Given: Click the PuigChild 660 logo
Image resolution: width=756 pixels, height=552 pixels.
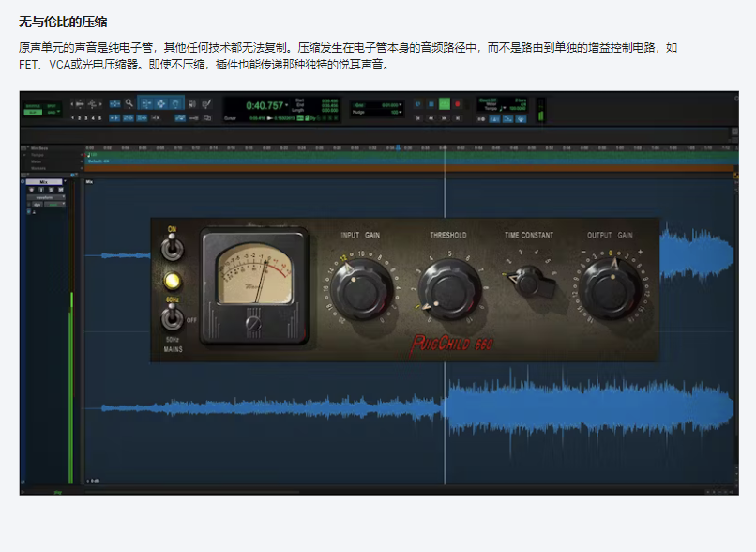Looking at the screenshot, I should [452, 344].
